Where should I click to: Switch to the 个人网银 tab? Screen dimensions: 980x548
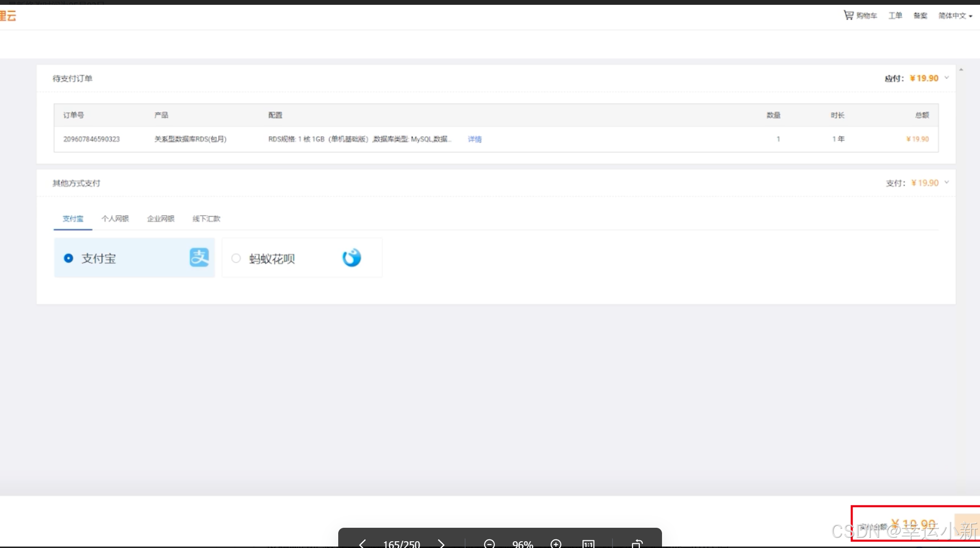[115, 219]
